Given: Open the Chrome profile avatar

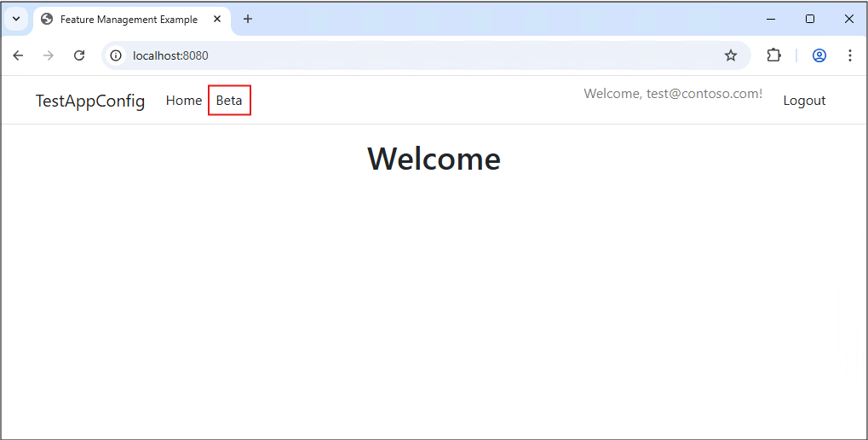Looking at the screenshot, I should [819, 55].
